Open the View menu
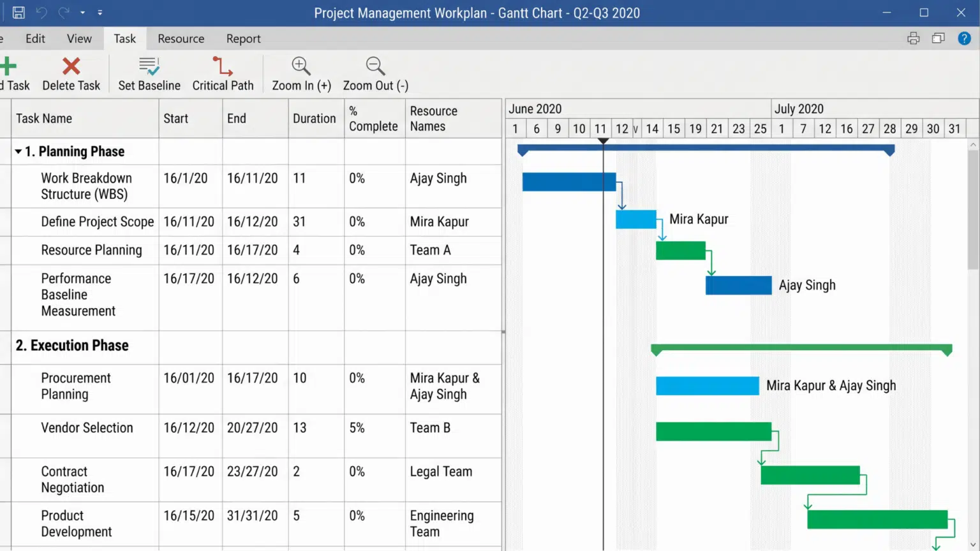 point(79,39)
